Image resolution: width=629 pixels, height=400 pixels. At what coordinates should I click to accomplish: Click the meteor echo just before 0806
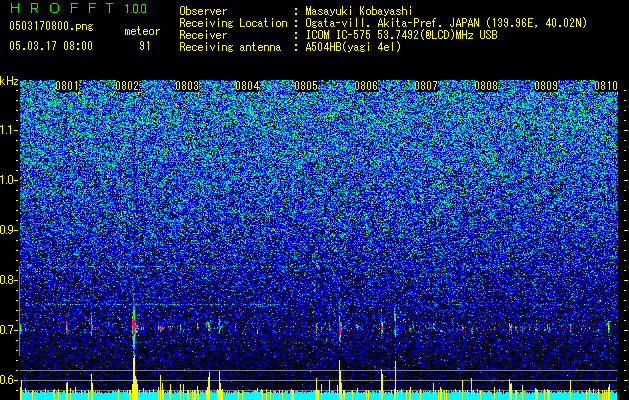coord(340,326)
